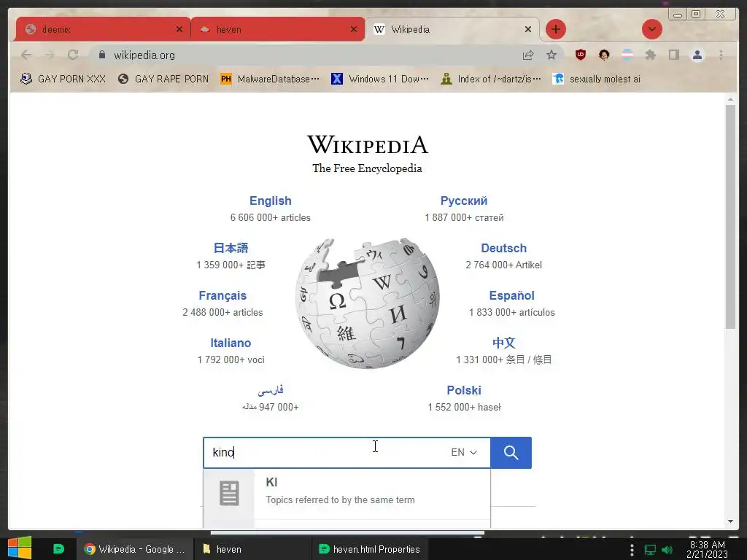
Task: Close the Wikipedia tab
Action: point(528,29)
